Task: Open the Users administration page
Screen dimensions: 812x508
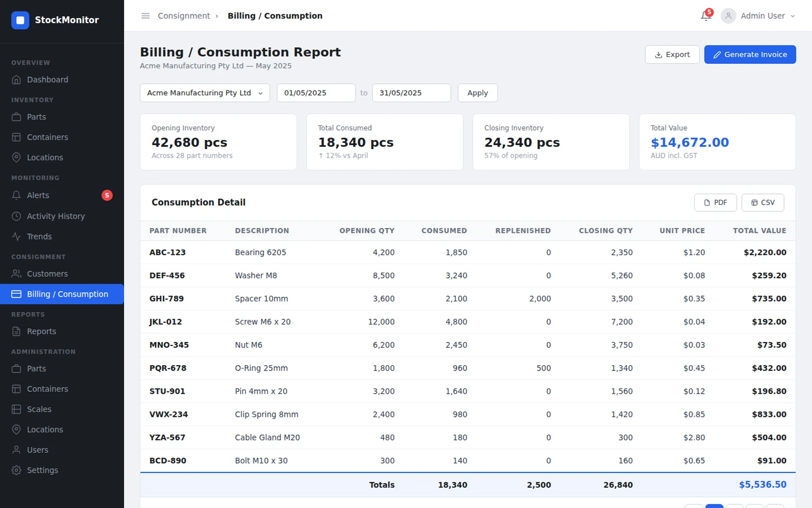Action: pos(62,449)
